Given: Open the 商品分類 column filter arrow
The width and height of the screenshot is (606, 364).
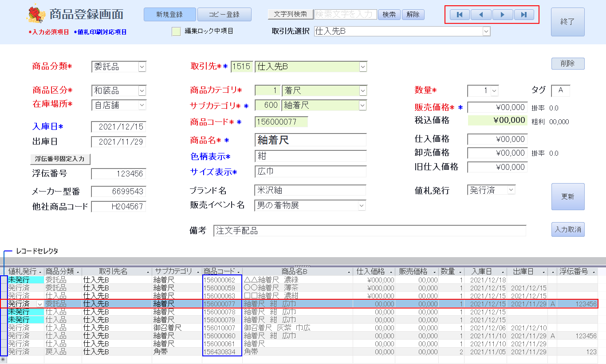Looking at the screenshot, I should pyautogui.click(x=78, y=272).
